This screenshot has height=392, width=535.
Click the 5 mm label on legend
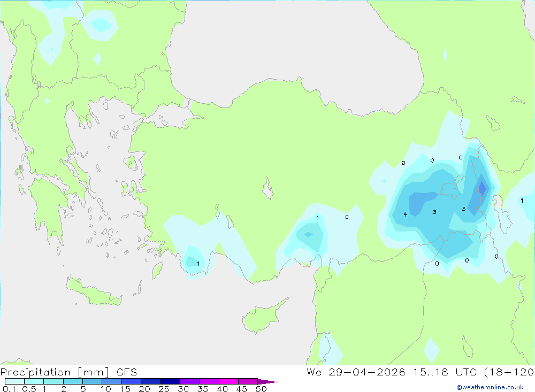click(x=83, y=389)
